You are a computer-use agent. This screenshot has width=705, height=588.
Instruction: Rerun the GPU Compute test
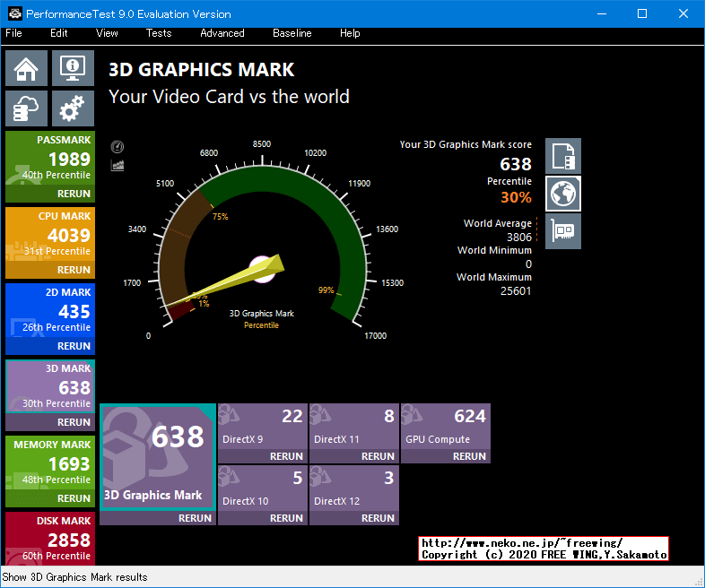(x=469, y=456)
